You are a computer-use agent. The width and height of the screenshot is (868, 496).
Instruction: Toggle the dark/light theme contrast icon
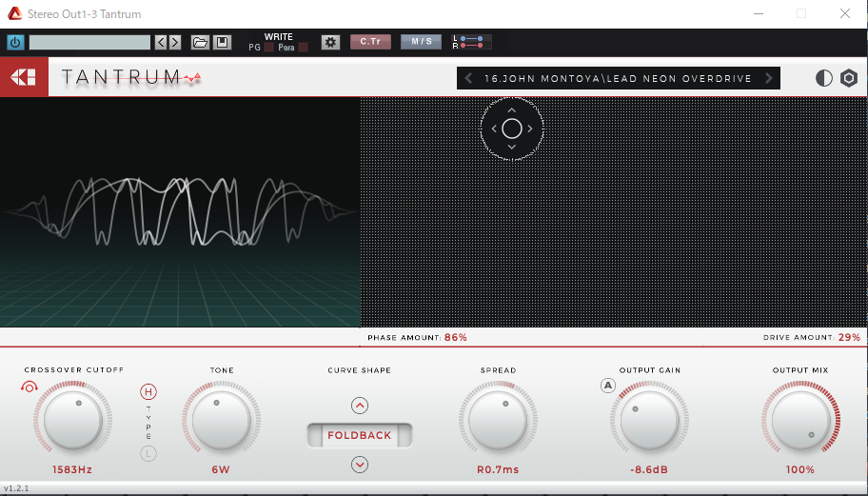click(823, 78)
